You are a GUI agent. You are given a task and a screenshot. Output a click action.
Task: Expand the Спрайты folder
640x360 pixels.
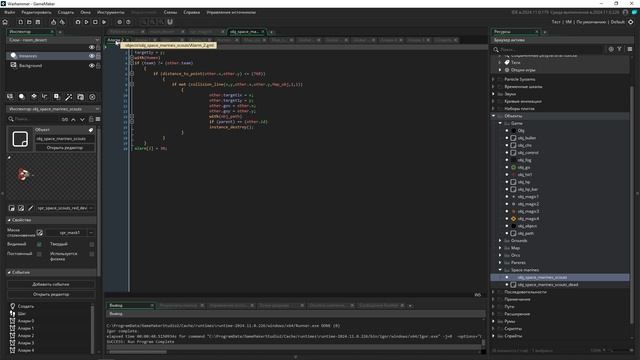tap(493, 336)
